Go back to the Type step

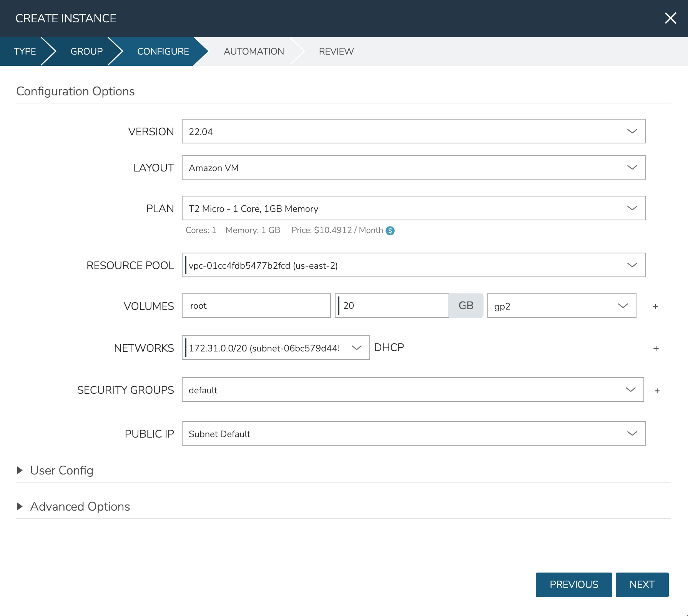point(25,52)
